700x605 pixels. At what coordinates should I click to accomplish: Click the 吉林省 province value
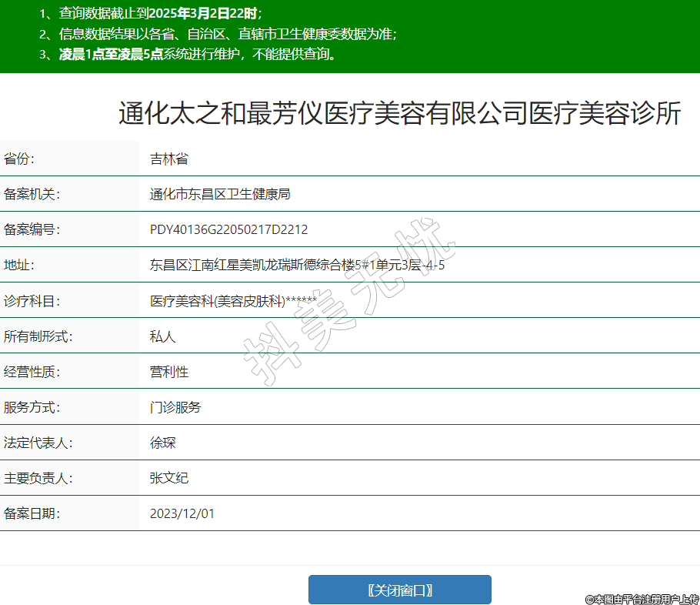[169, 159]
